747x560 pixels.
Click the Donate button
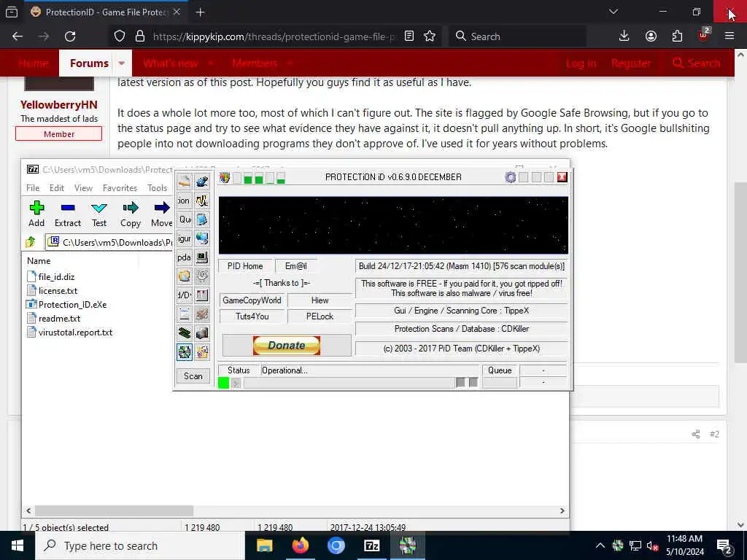tap(286, 346)
